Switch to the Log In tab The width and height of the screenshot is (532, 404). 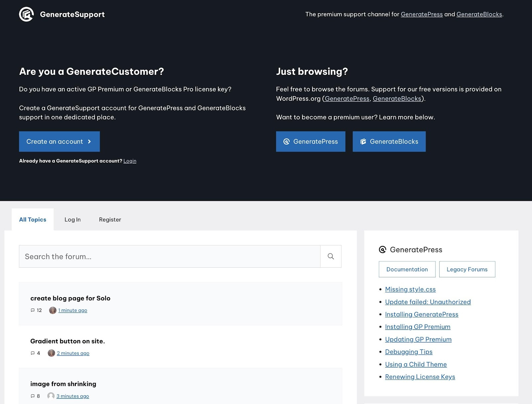coord(72,219)
